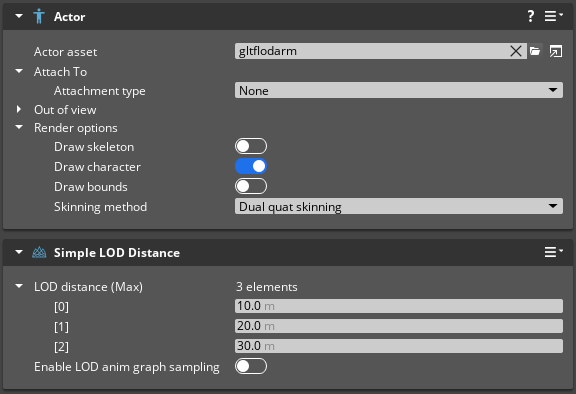This screenshot has height=394, width=576.
Task: Collapse the Render options group
Action: point(19,127)
